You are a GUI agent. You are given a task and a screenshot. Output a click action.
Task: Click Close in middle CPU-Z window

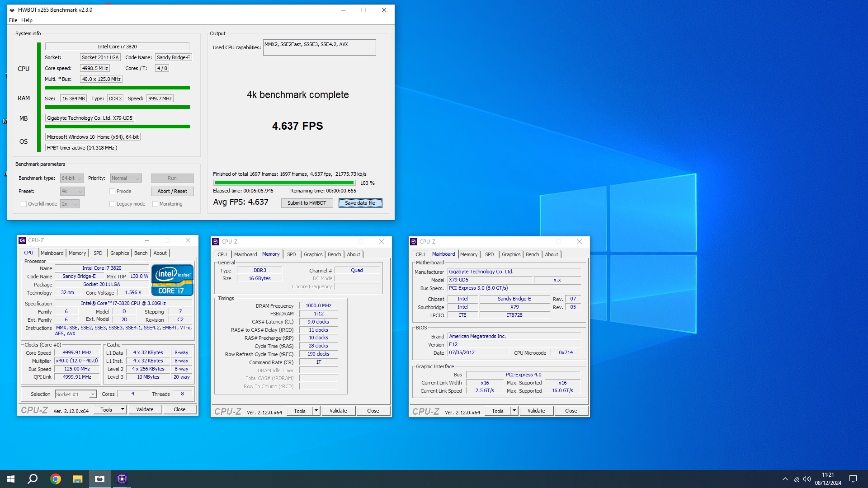pos(373,411)
